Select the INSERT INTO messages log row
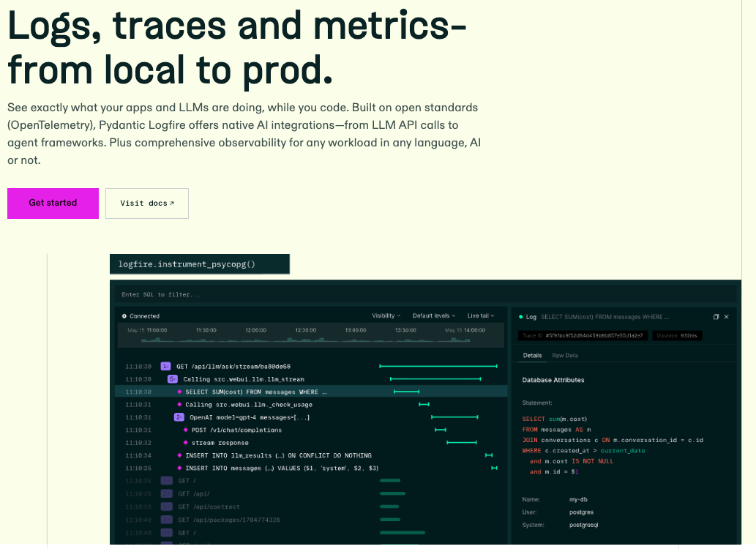This screenshot has height=549, width=756. pos(281,468)
